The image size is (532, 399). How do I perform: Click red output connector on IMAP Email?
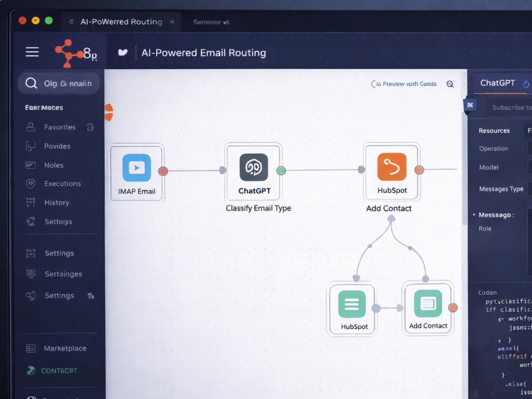tap(163, 171)
